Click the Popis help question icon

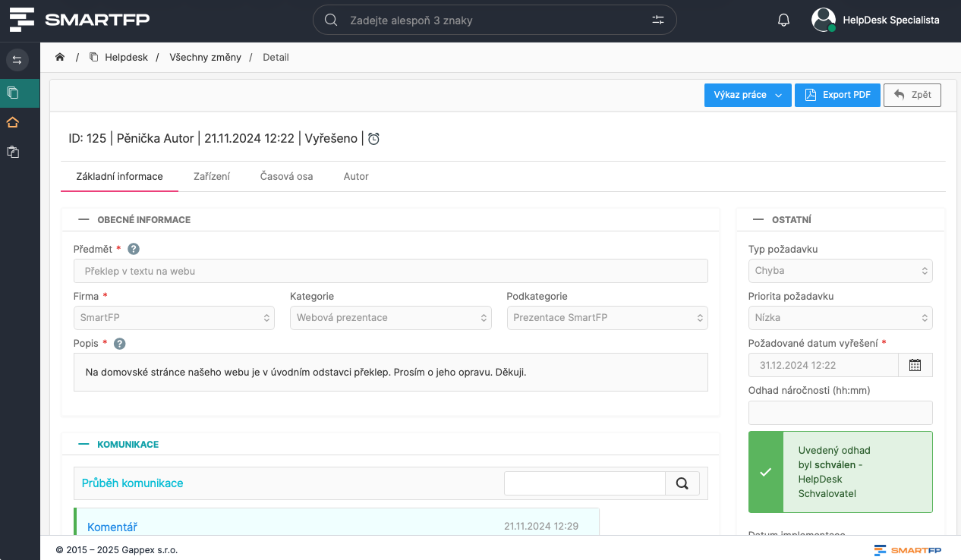point(119,344)
